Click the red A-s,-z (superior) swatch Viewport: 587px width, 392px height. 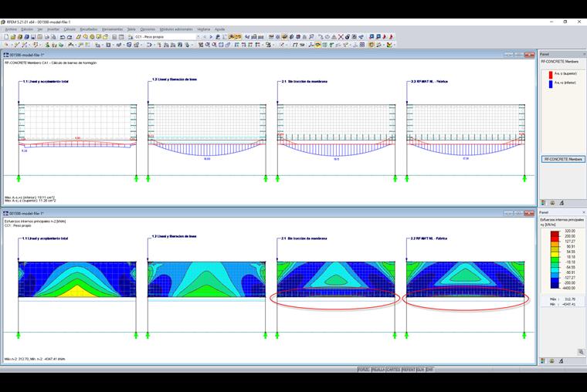550,74
